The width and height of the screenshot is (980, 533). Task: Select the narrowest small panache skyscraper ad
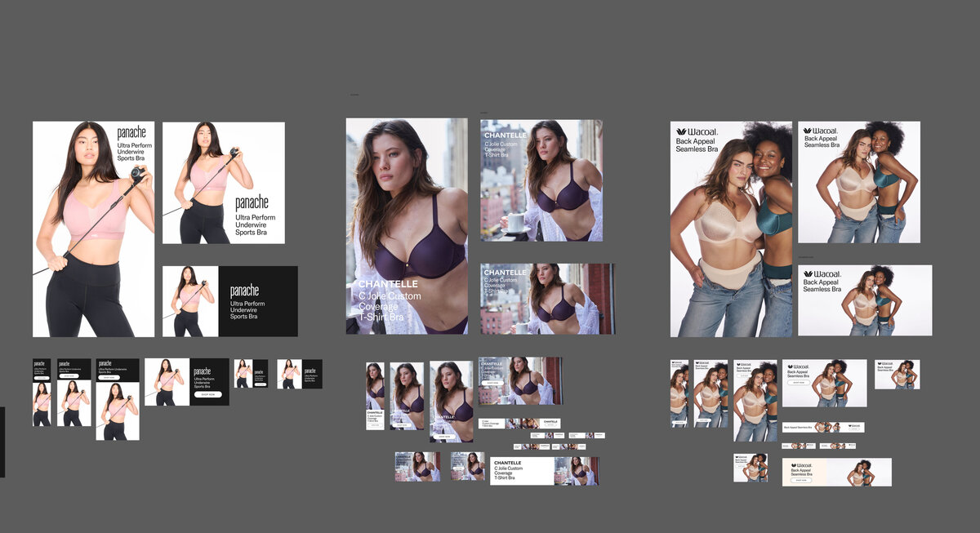pyautogui.click(x=42, y=393)
